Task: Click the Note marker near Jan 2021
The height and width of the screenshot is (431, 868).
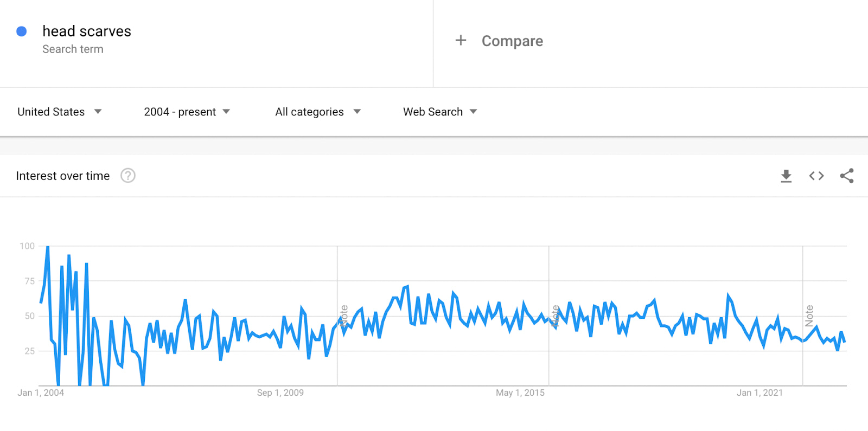Action: (810, 312)
